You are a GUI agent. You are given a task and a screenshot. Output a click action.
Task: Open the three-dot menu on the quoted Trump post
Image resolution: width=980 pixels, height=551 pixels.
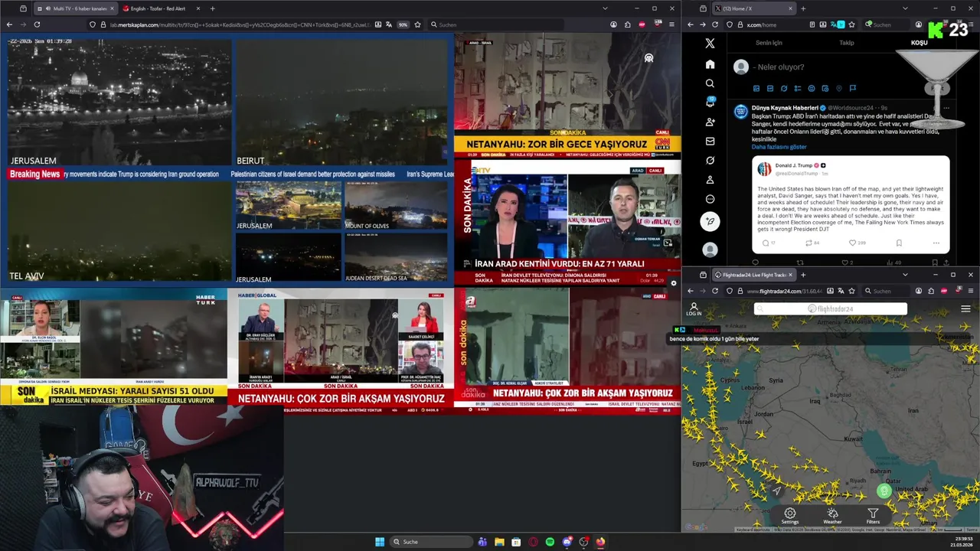(x=936, y=243)
